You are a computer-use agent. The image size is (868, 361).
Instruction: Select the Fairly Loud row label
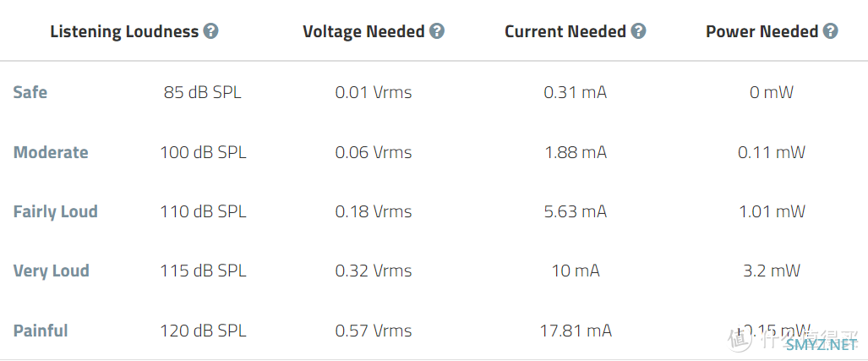tap(55, 211)
